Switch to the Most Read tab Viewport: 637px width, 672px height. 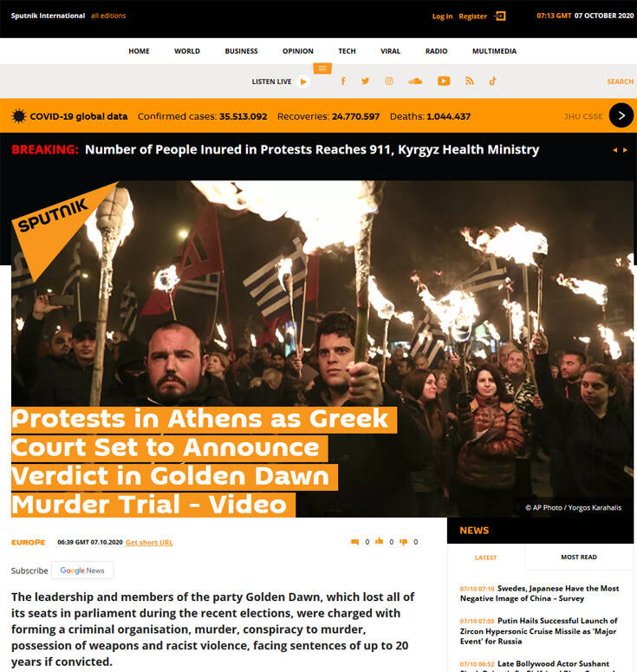pos(579,558)
